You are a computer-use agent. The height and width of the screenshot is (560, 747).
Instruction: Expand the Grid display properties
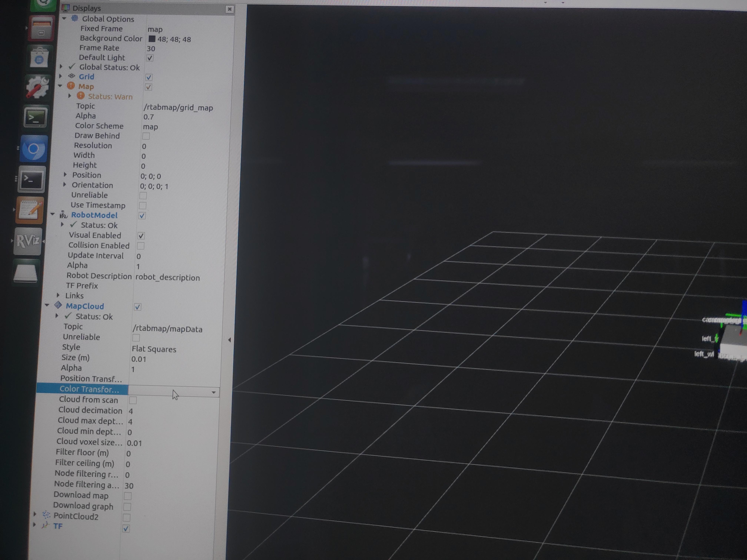tap(60, 76)
